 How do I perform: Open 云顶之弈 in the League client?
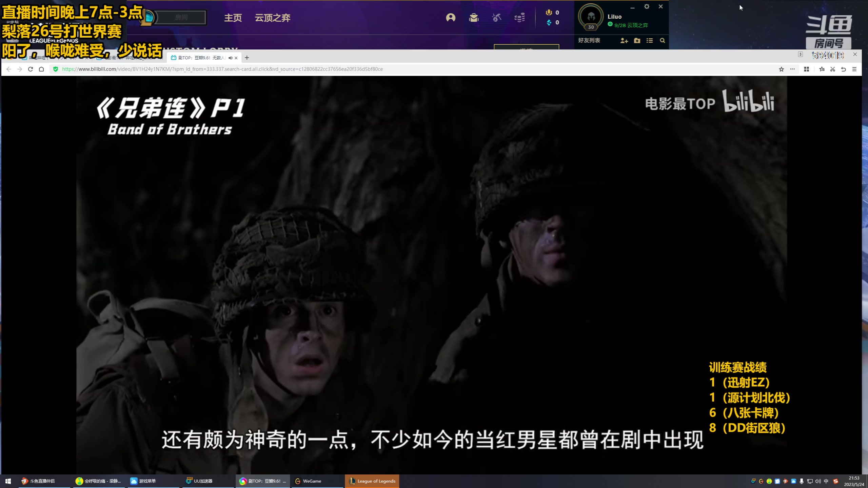tap(273, 18)
